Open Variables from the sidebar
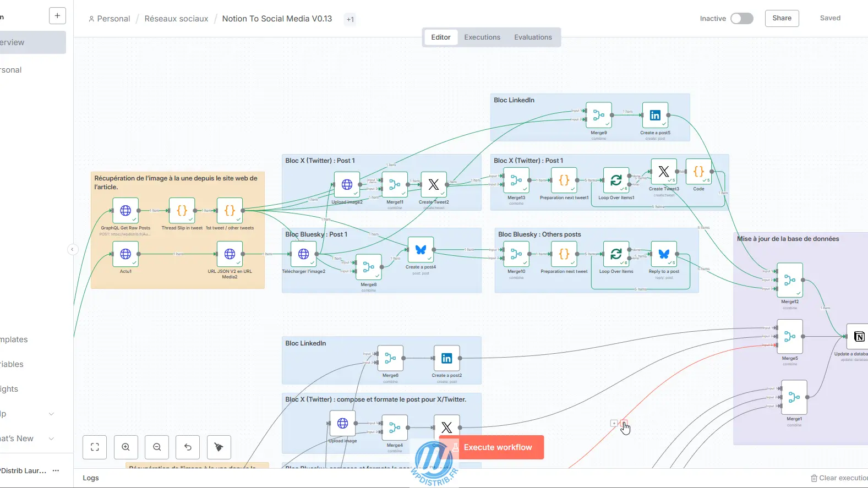Image resolution: width=868 pixels, height=488 pixels. pyautogui.click(x=33, y=364)
